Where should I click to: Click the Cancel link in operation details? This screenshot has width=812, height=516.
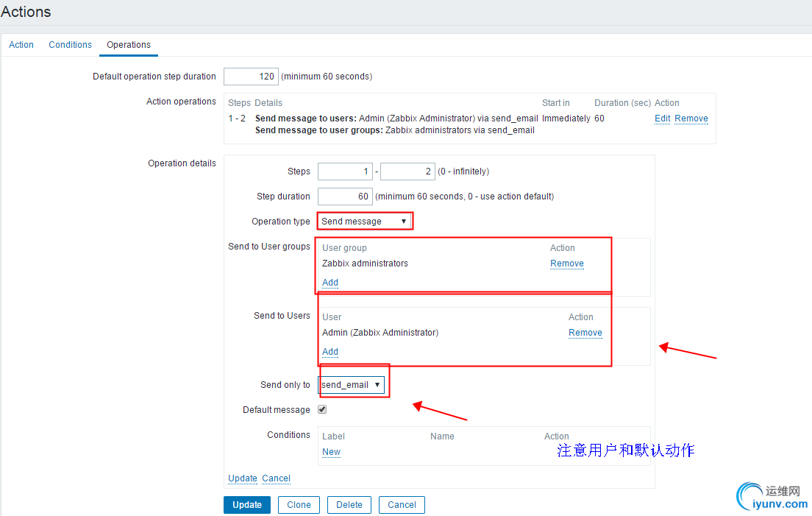tap(276, 478)
